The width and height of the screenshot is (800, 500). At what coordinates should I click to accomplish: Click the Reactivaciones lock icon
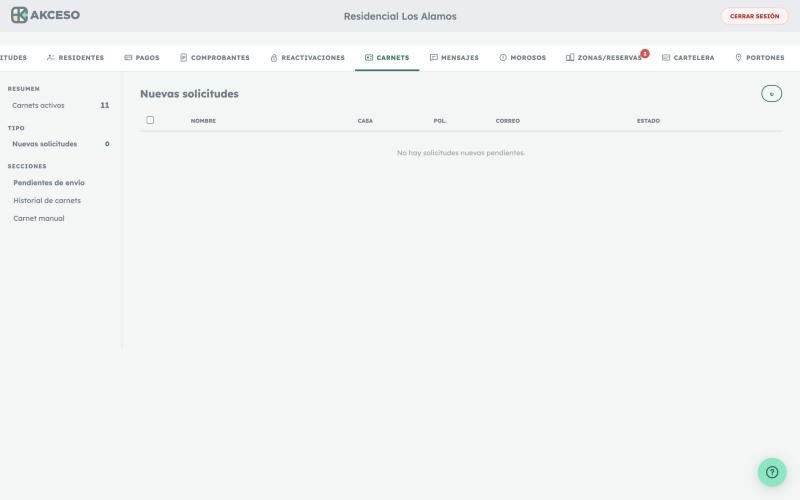point(274,58)
